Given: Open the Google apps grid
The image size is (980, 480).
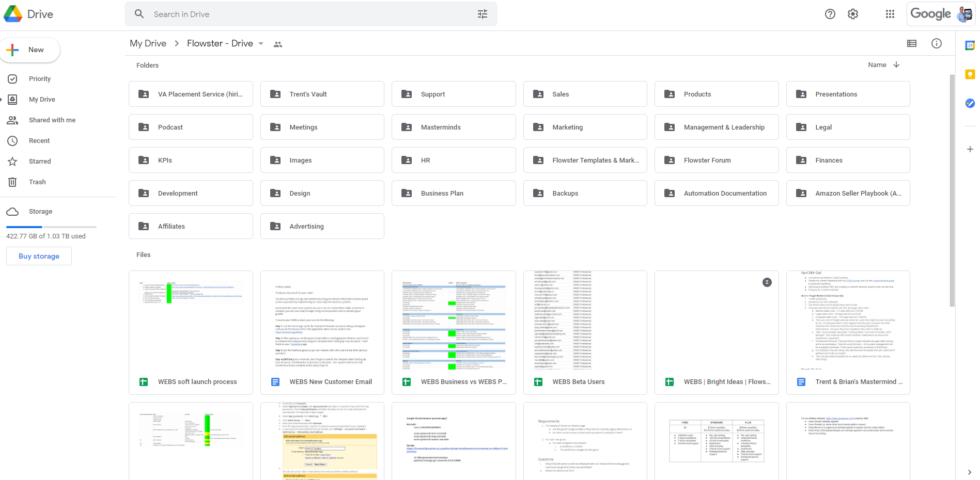Looking at the screenshot, I should tap(890, 14).
